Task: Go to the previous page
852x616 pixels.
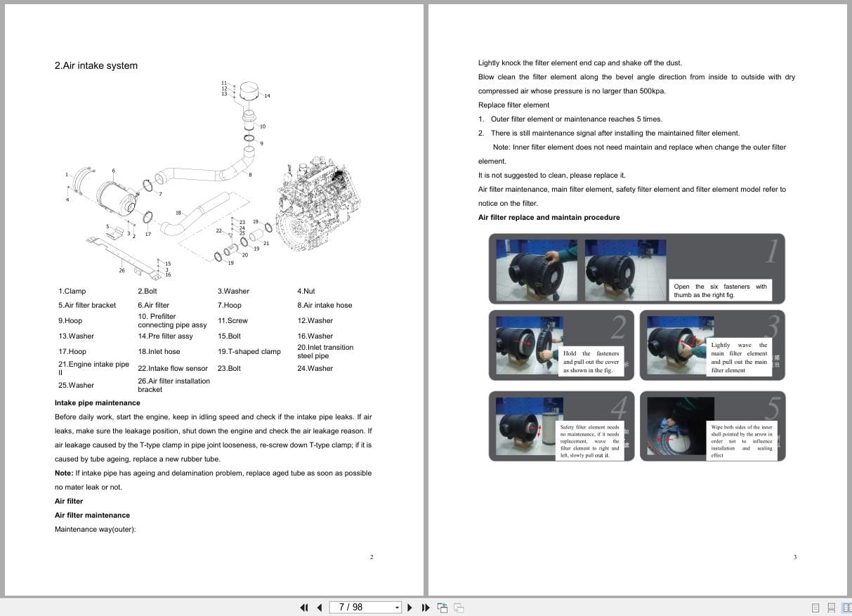Action: coord(320,608)
